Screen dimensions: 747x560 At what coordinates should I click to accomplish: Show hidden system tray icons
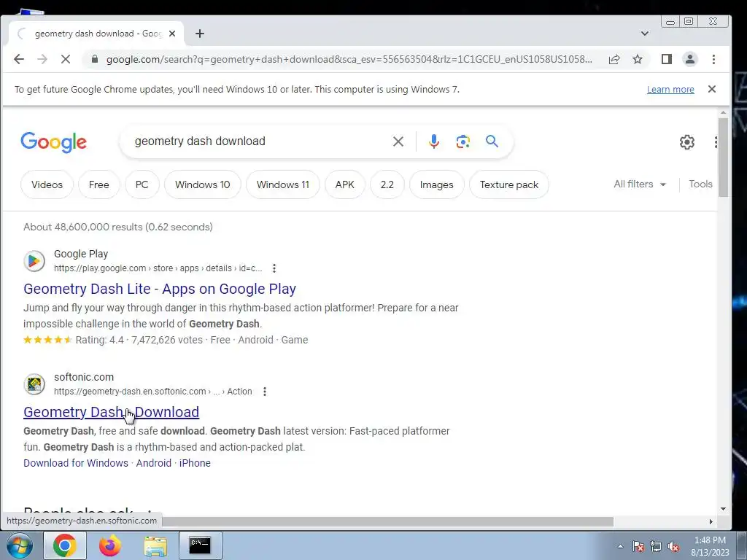pyautogui.click(x=620, y=546)
